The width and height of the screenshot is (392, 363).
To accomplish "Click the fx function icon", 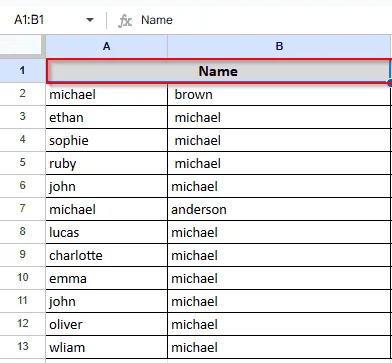I will (125, 21).
